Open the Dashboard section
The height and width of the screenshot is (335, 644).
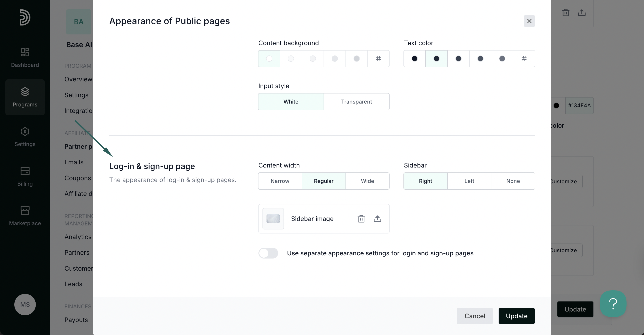pos(25,58)
